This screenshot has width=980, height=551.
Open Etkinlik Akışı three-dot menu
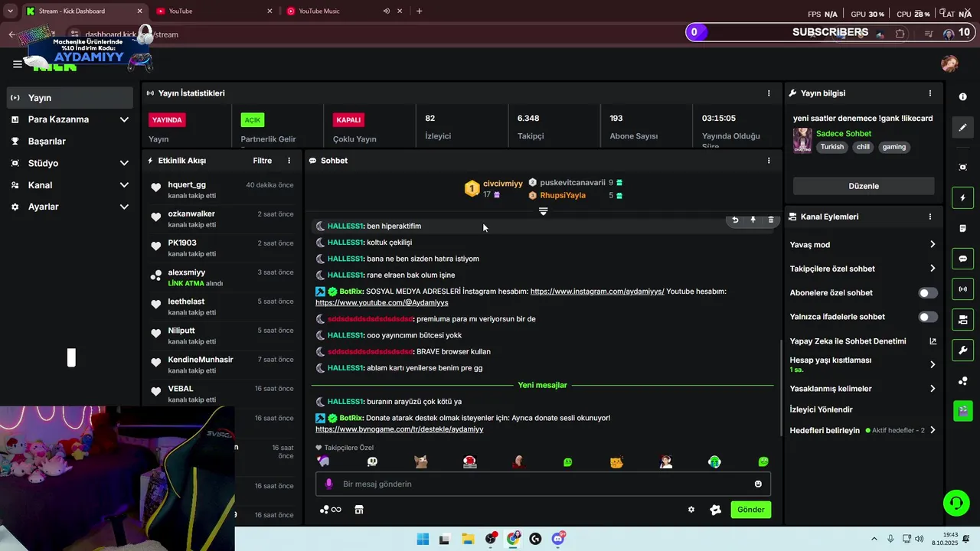289,161
